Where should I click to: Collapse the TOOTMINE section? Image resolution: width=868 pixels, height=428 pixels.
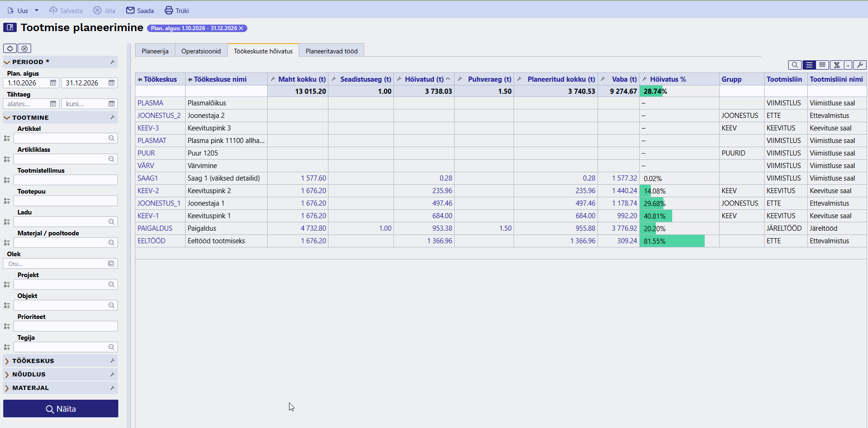coord(7,118)
